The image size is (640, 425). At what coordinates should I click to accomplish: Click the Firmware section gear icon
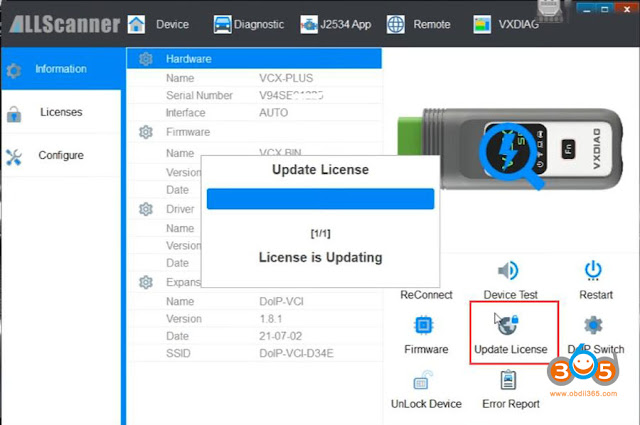(x=146, y=132)
